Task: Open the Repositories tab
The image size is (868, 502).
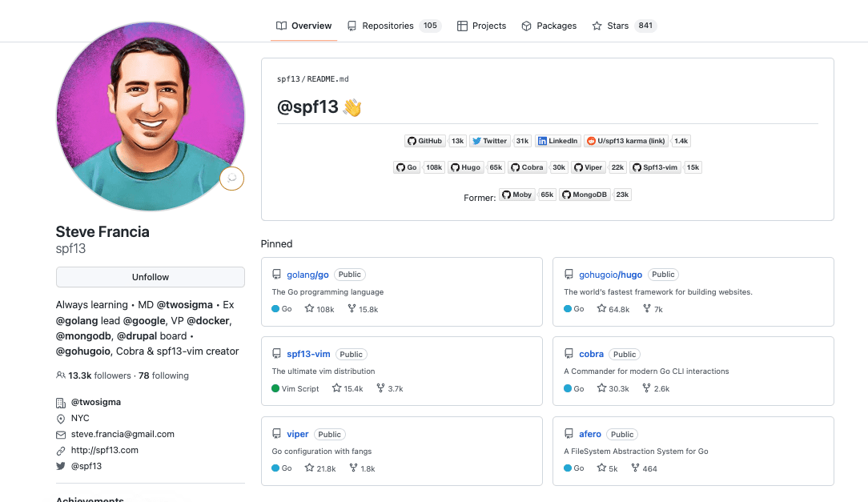Action: pyautogui.click(x=394, y=26)
